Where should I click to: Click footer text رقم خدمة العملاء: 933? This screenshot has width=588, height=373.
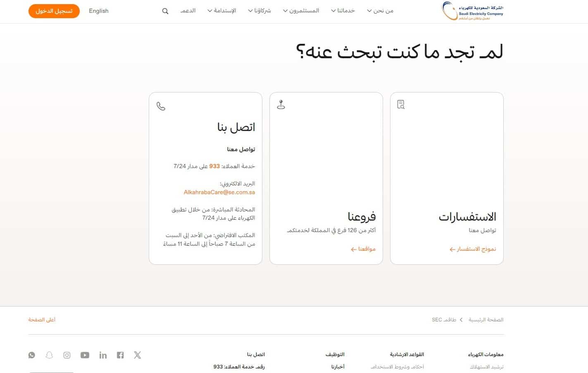(x=239, y=367)
